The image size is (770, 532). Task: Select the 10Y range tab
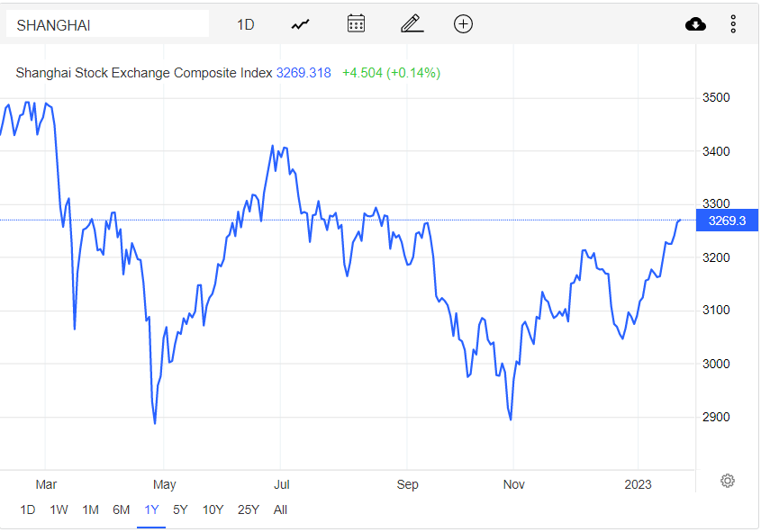pos(213,509)
